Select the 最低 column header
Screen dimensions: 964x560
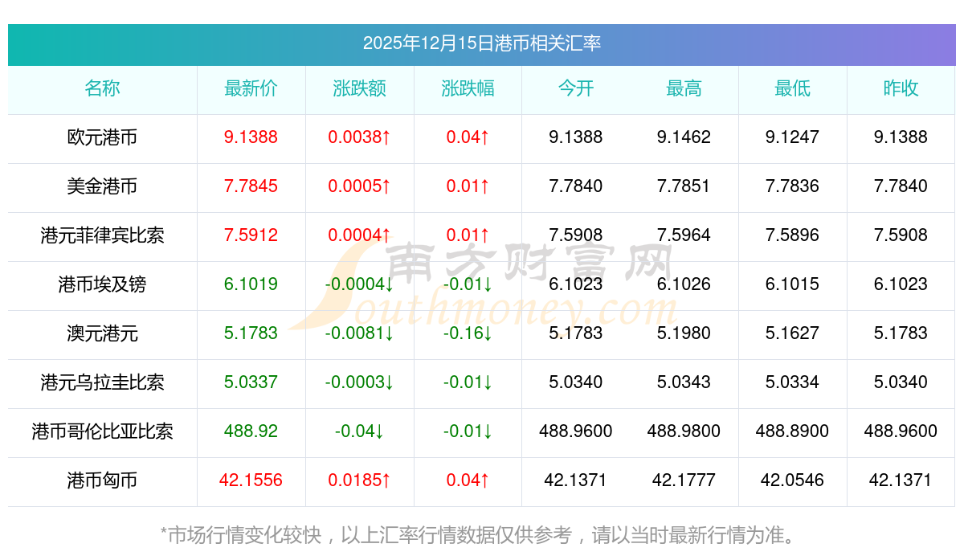tap(792, 88)
